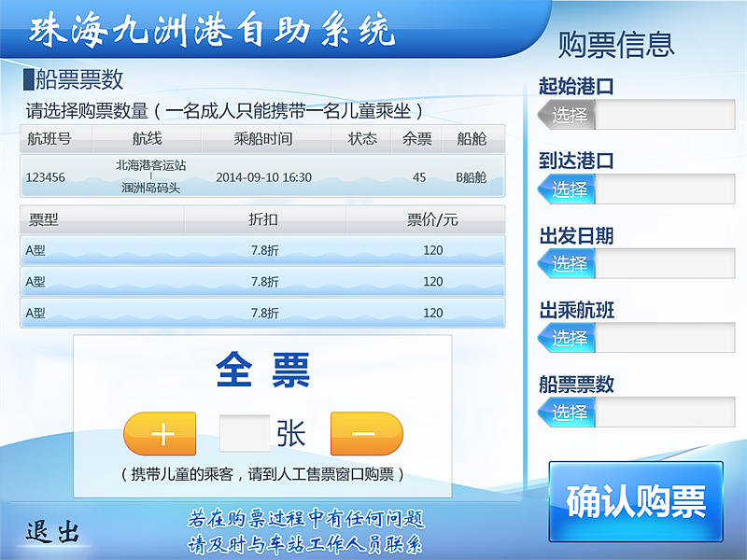Screen dimensions: 747x560
Task: Click the B船舱 cabin cell
Action: point(472,177)
